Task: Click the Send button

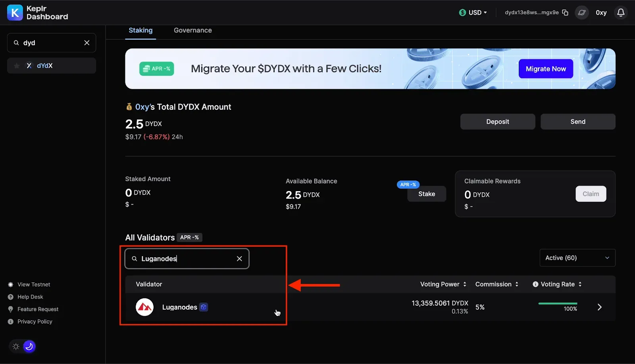Action: pyautogui.click(x=578, y=122)
